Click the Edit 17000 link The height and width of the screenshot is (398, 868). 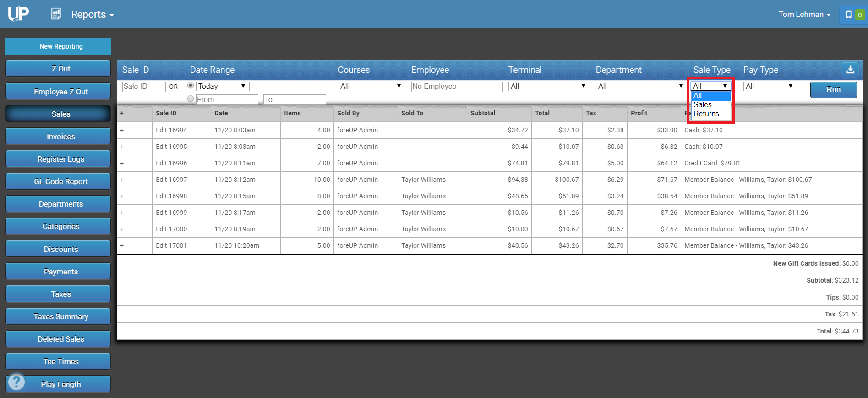point(171,229)
